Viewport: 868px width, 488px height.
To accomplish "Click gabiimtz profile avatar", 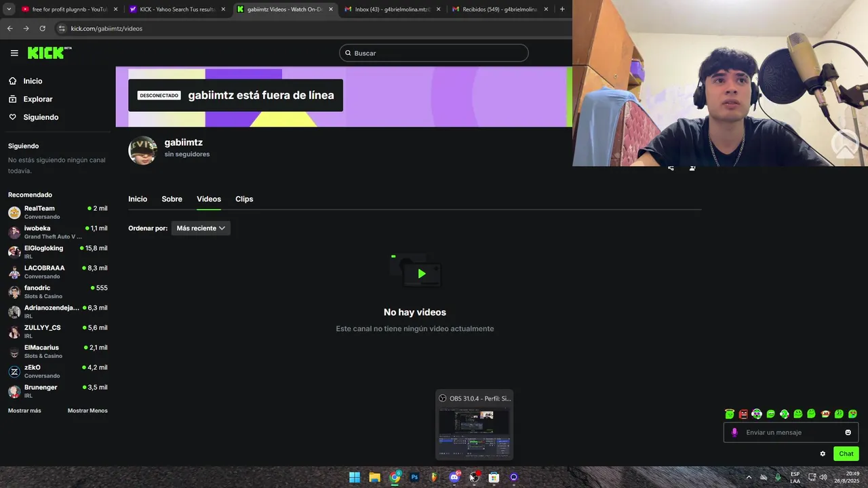I will [x=142, y=150].
